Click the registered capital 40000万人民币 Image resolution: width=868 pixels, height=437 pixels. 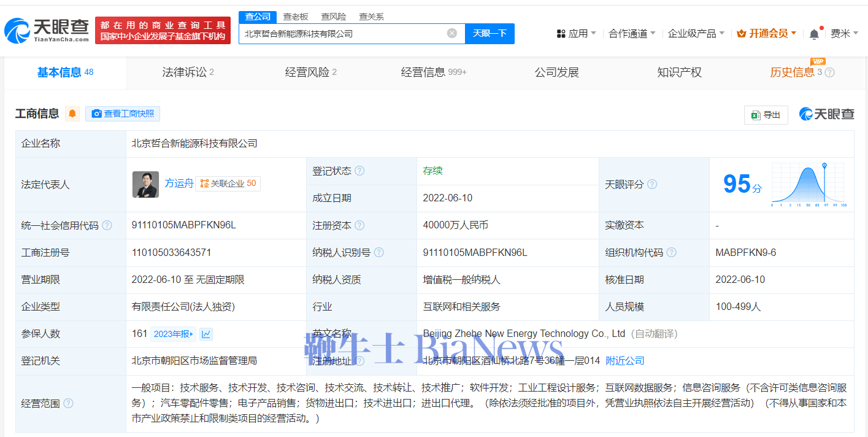[456, 225]
